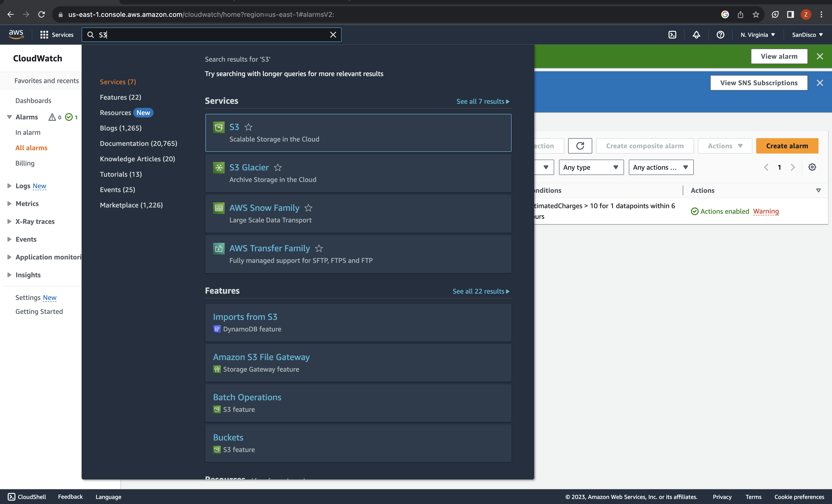Viewport: 832px width, 504px height.
Task: Open CloudShell icon in top navigation bar
Action: point(672,35)
